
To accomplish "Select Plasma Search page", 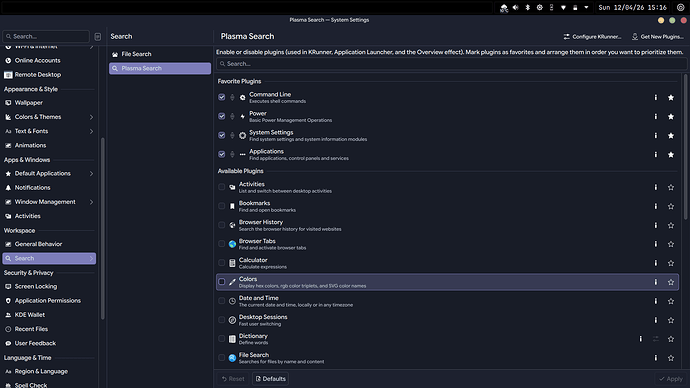I will pos(160,68).
